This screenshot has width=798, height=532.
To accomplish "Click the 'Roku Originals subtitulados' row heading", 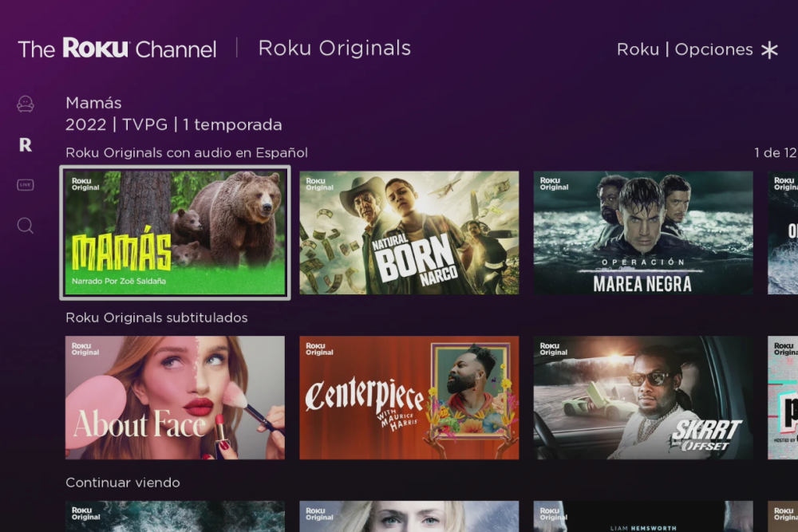I will tap(156, 318).
